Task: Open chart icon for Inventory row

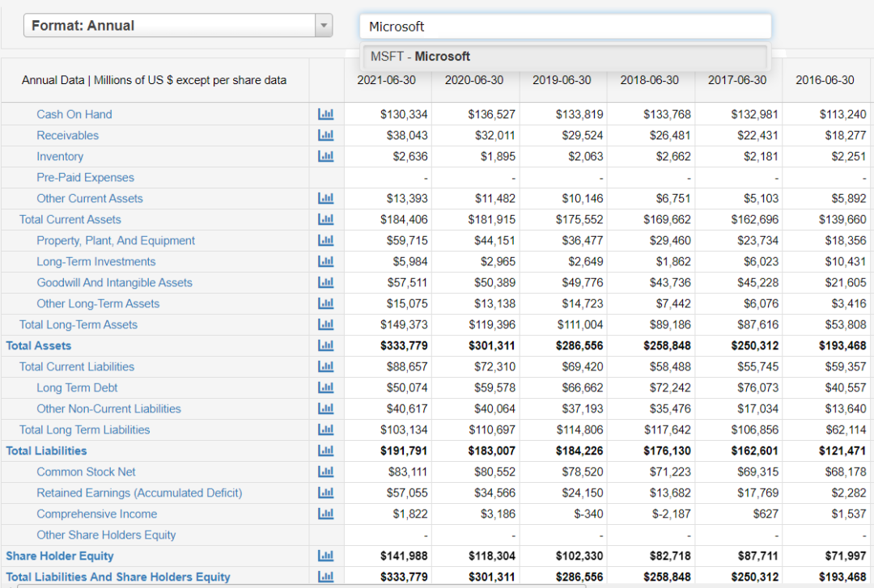Action: [325, 157]
